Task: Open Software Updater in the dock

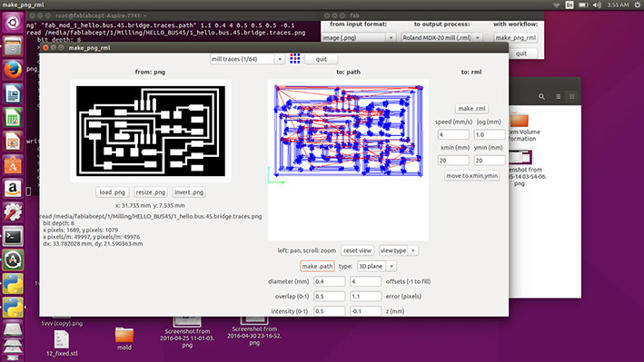Action: pos(13,260)
